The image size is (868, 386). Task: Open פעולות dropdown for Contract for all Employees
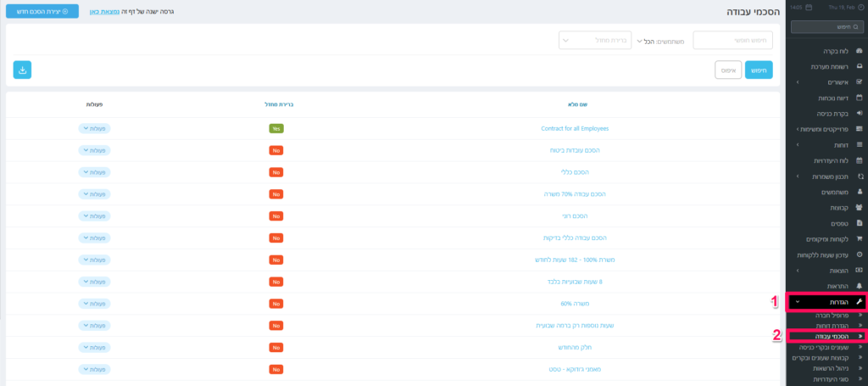pos(94,128)
